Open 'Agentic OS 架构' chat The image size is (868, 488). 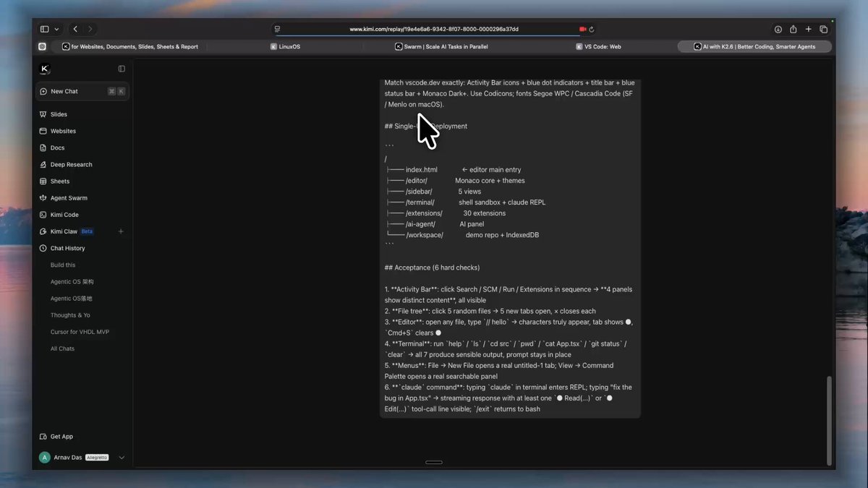point(72,282)
